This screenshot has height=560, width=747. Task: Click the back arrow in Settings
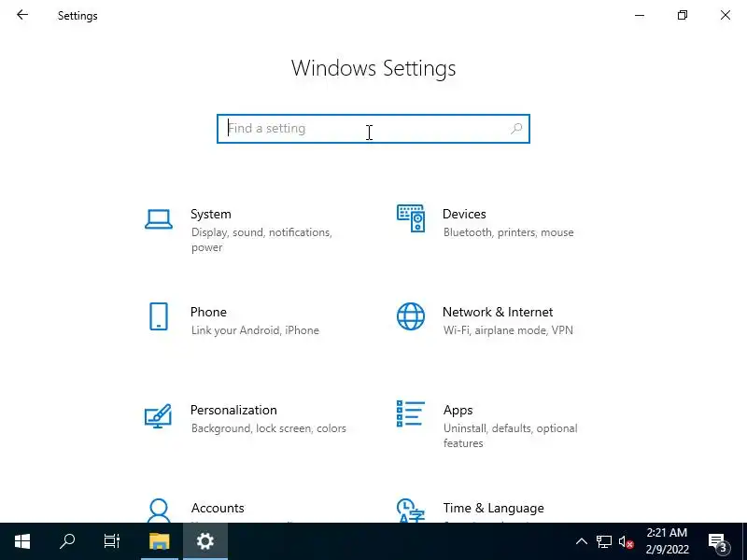coord(21,15)
